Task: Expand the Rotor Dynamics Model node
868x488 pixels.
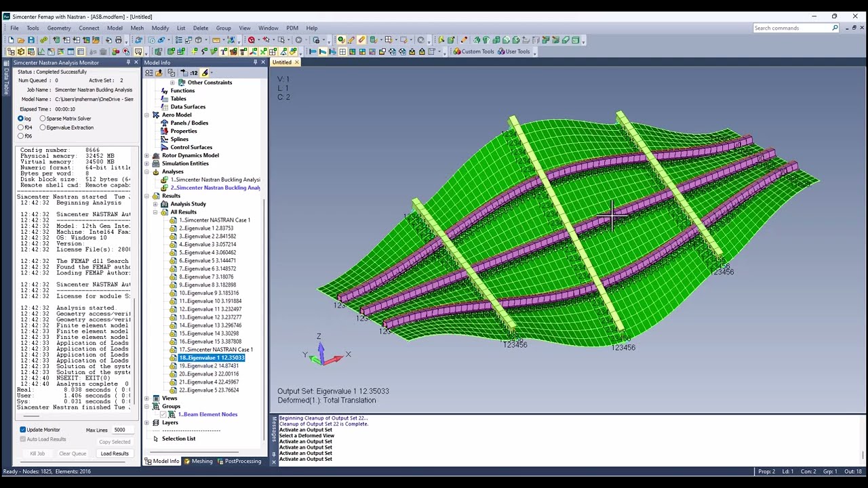Action: [x=147, y=156]
